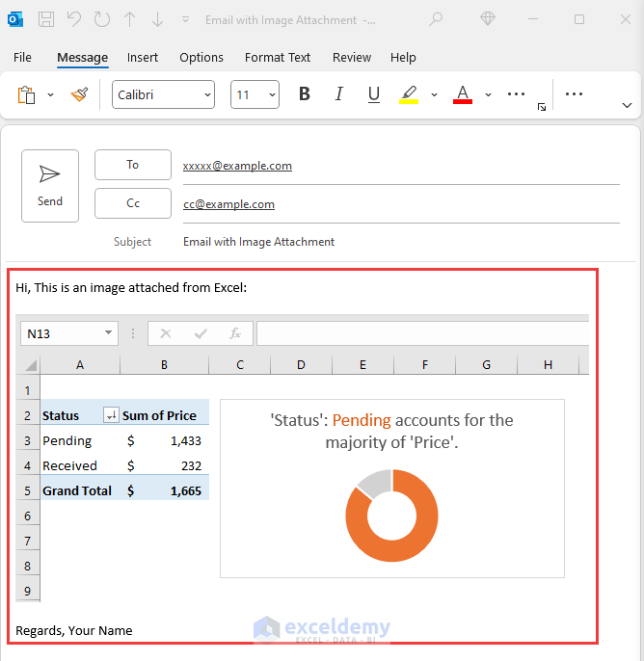This screenshot has height=661, width=644.
Task: Send the email message
Action: coord(50,186)
